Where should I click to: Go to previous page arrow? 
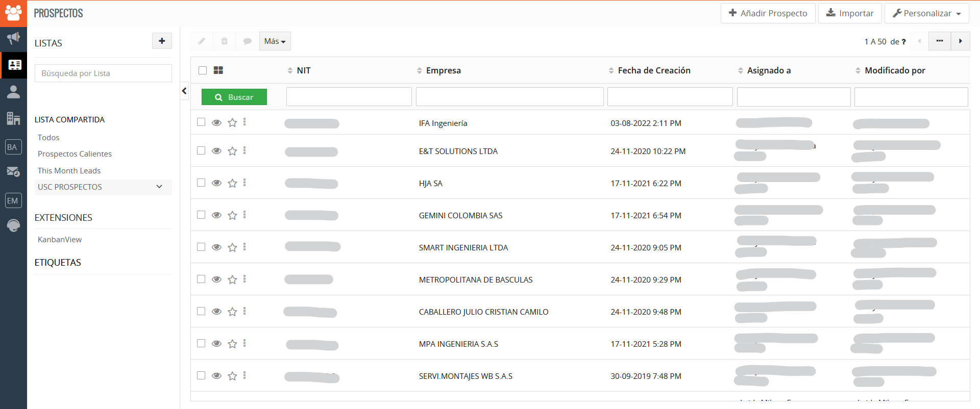pyautogui.click(x=919, y=41)
